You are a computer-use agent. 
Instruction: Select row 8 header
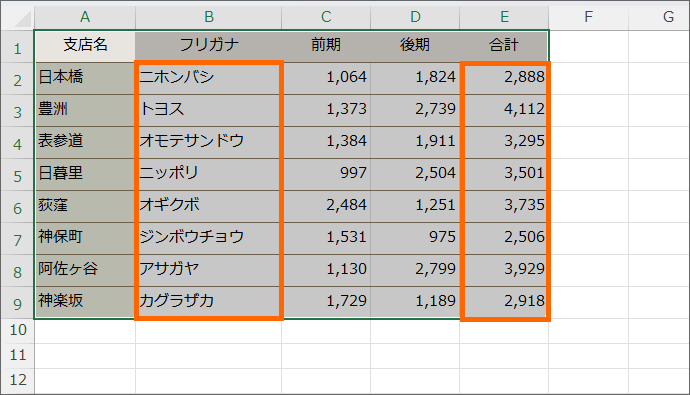pos(18,271)
